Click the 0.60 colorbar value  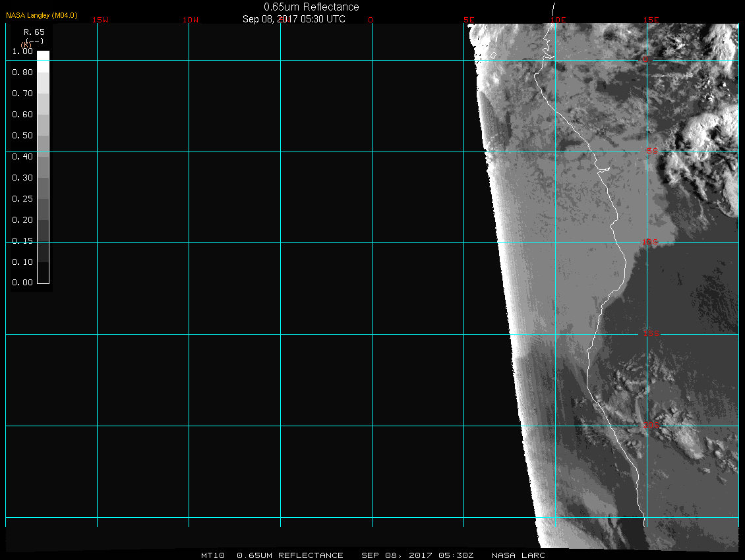coord(22,115)
